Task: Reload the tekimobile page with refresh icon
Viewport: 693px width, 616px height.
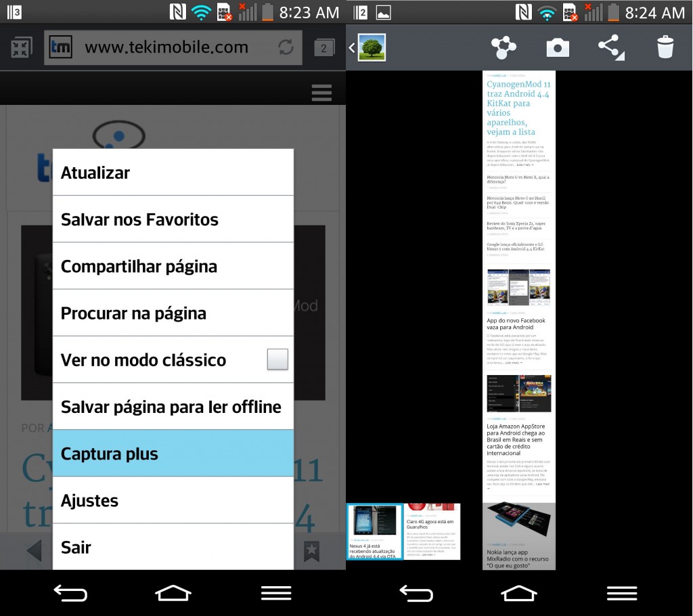Action: (x=286, y=47)
